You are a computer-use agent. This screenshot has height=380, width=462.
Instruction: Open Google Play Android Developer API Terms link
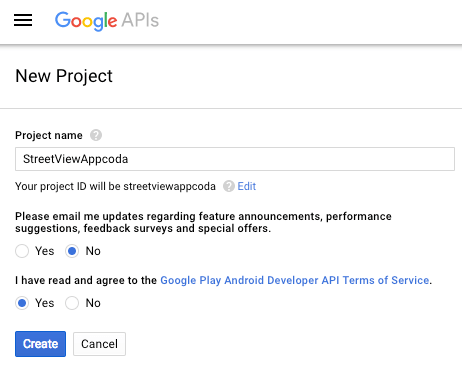(295, 280)
